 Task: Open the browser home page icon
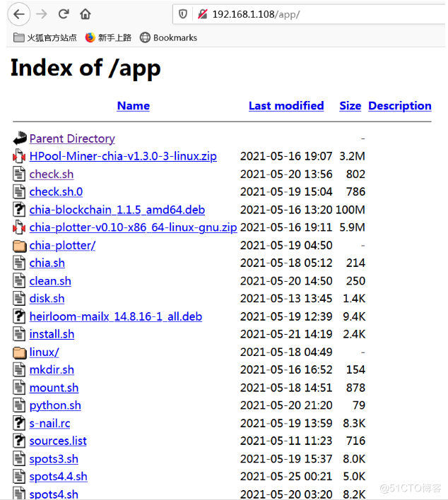pos(86,14)
